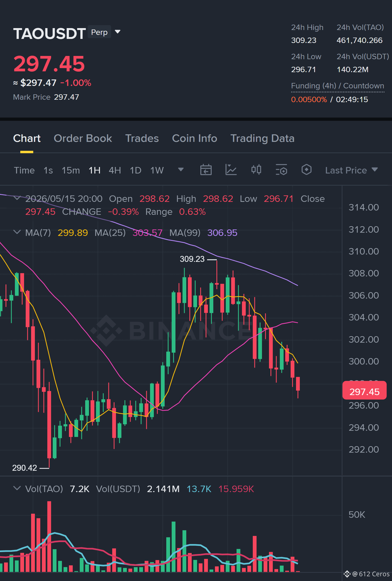
Task: Select the candlestick chart type icon
Action: (x=256, y=170)
